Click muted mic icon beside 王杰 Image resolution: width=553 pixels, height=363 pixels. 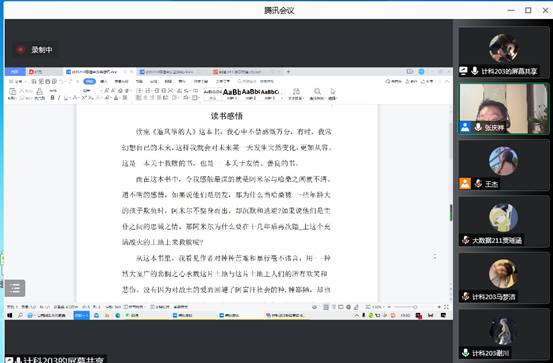(x=478, y=183)
